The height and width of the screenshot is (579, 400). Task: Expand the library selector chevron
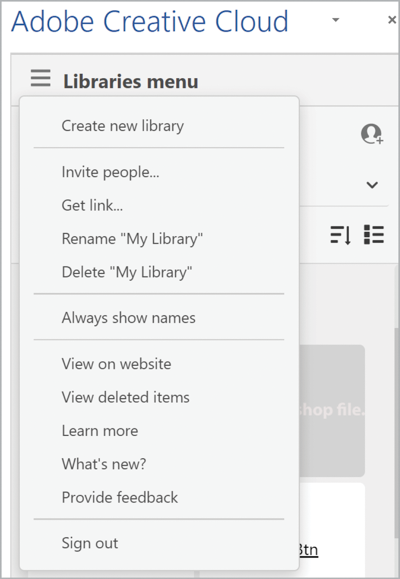pos(372,185)
